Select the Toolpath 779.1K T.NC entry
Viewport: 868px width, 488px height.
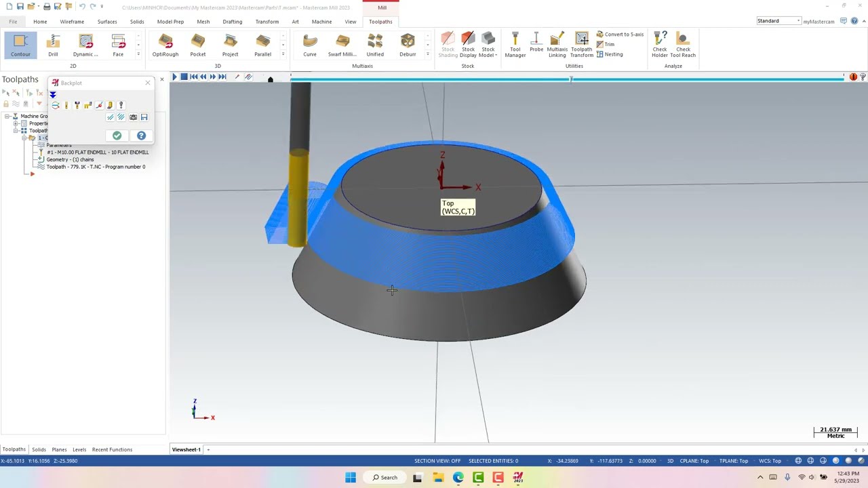pyautogui.click(x=95, y=167)
